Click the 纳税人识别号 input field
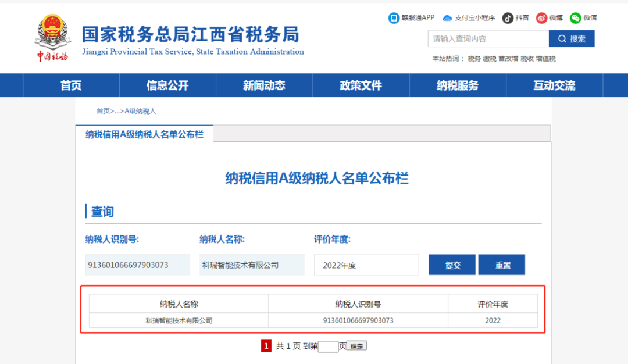This screenshot has height=364, width=628. point(137,265)
